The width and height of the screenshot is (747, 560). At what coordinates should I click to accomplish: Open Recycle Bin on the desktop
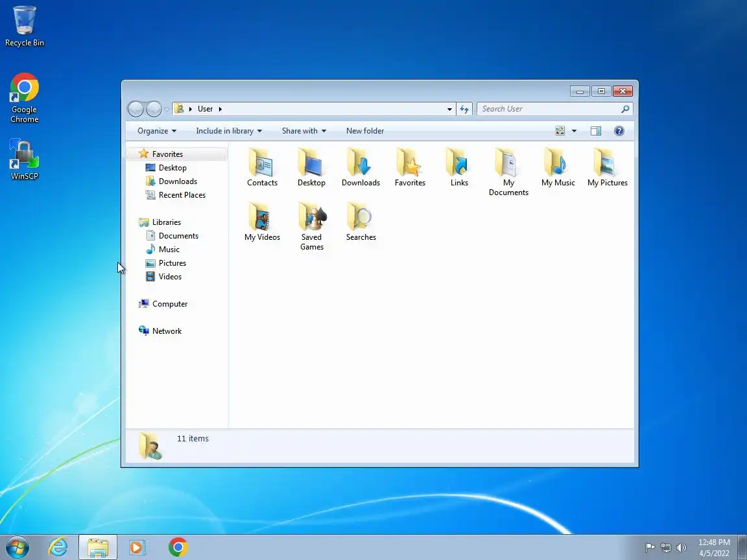[24, 27]
